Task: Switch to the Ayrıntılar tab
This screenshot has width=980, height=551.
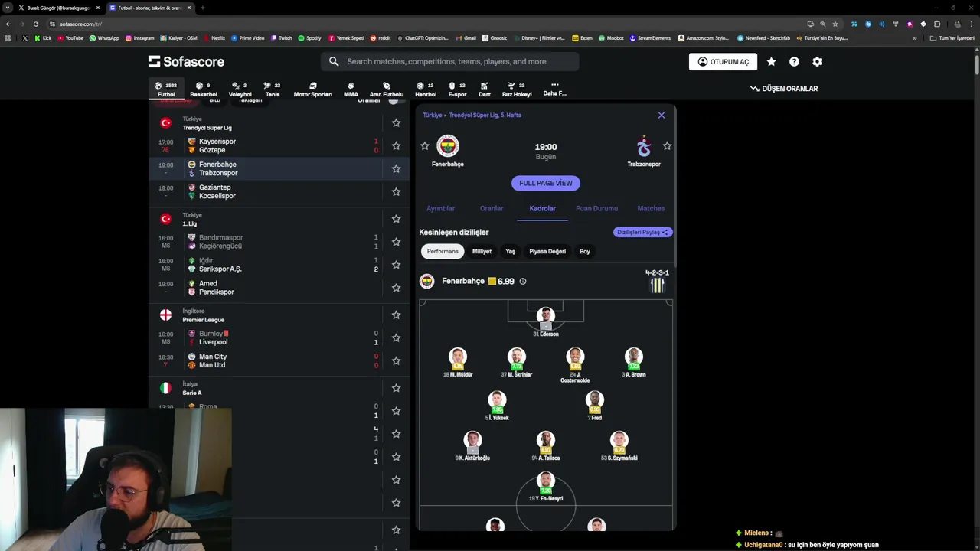Action: click(440, 208)
